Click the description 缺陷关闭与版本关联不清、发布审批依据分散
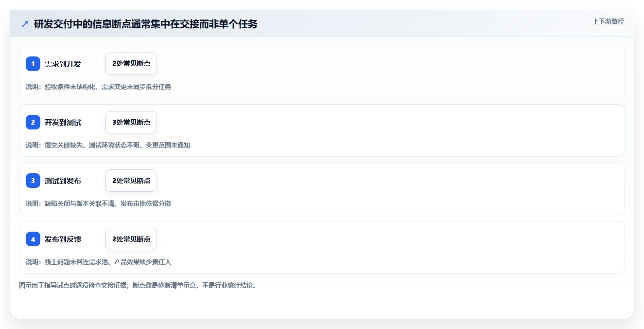644x329 pixels. tap(108, 203)
